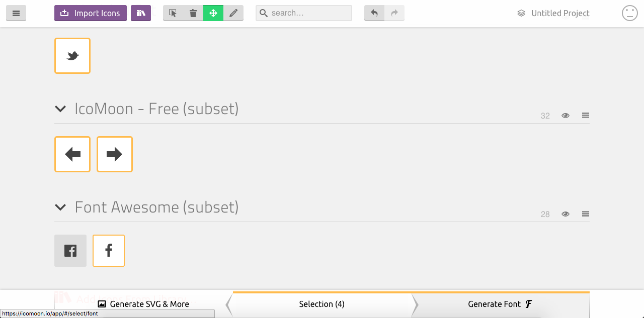Screen dimensions: 644x318
Task: Open the user account smiley icon
Action: click(629, 13)
